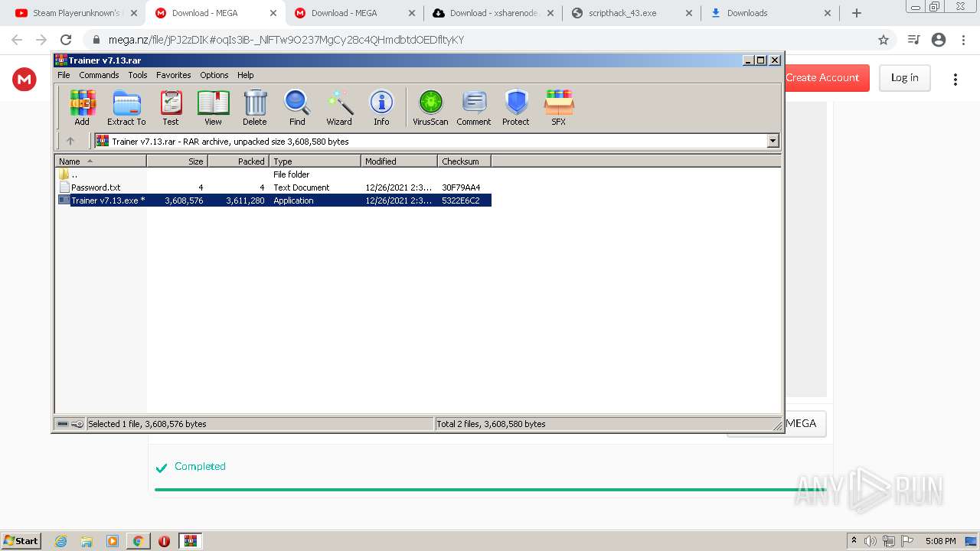
Task: Open the File menu
Action: tap(64, 75)
